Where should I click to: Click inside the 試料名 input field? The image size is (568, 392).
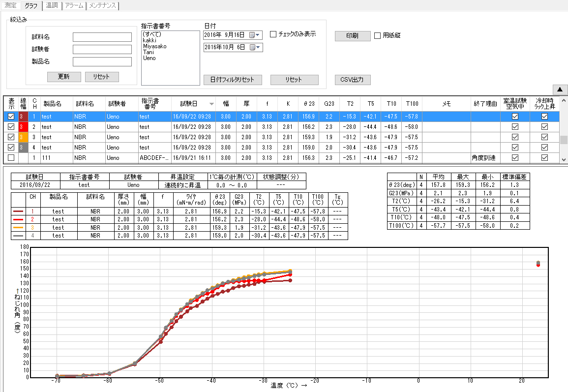coord(102,36)
